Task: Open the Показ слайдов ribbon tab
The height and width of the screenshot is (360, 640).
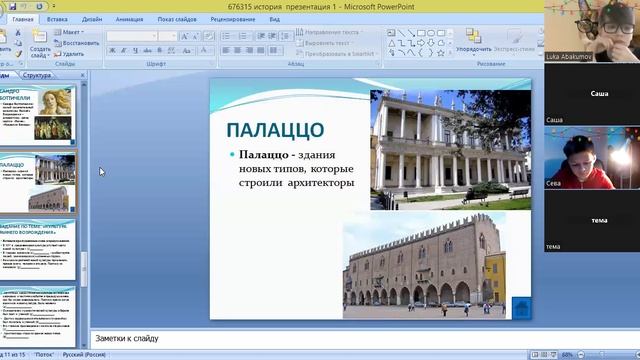Action: tap(177, 19)
